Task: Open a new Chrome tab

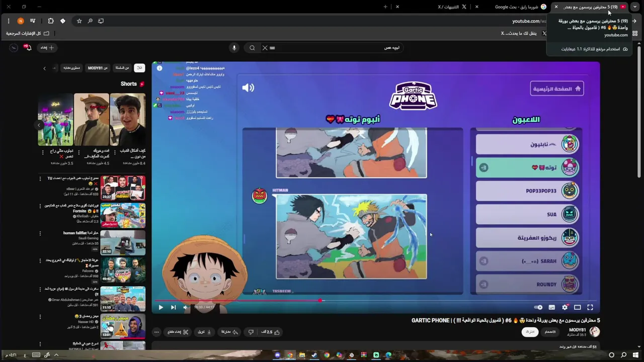Action: (x=385, y=7)
